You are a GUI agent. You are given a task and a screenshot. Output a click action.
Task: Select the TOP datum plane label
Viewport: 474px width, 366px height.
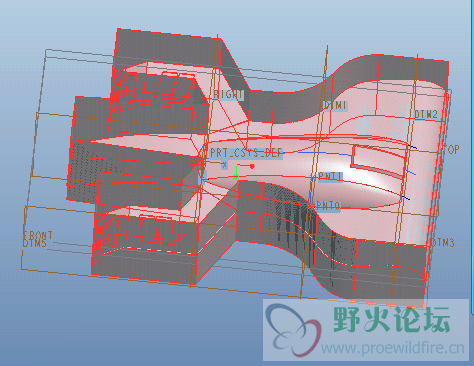click(x=453, y=150)
